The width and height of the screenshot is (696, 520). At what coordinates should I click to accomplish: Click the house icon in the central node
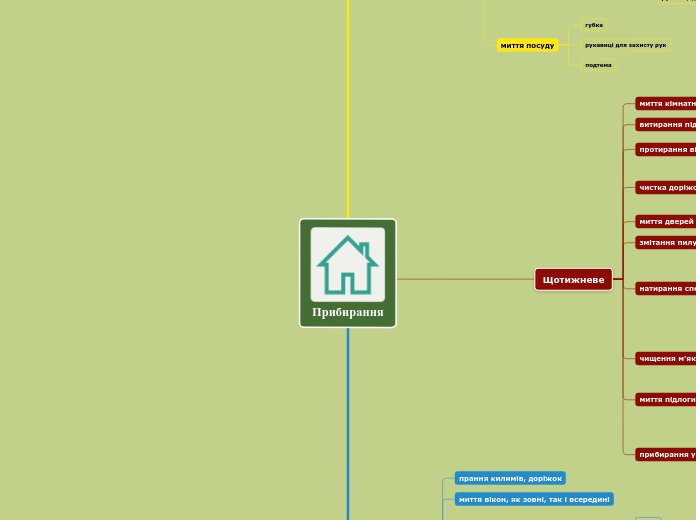pos(348,265)
